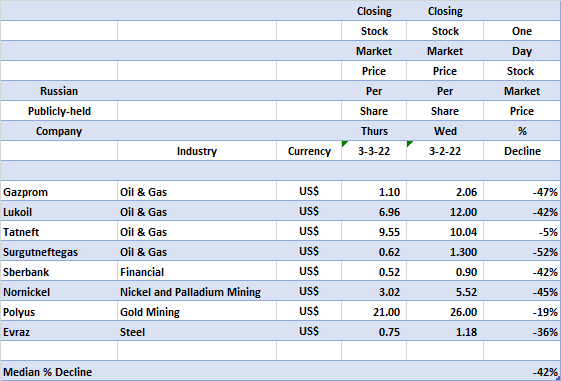561x381 pixels.
Task: Select Tatneft's Wednesday price 10.04
Action: [x=445, y=232]
